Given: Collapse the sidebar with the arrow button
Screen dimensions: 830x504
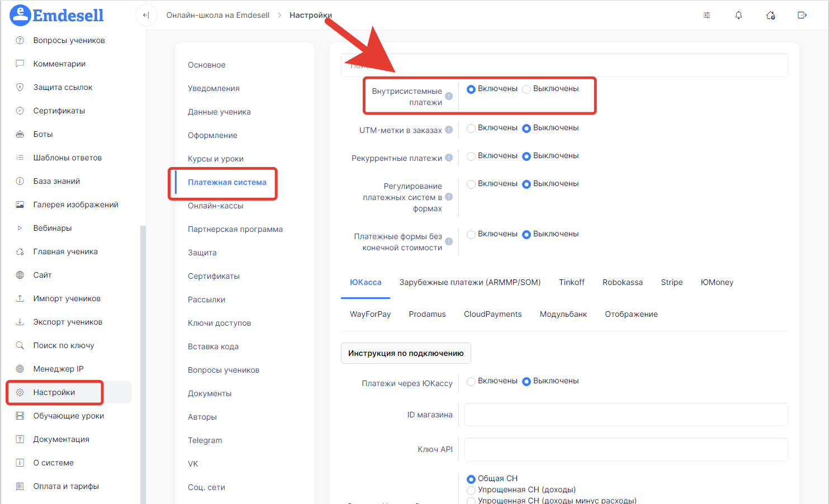Looking at the screenshot, I should (146, 15).
